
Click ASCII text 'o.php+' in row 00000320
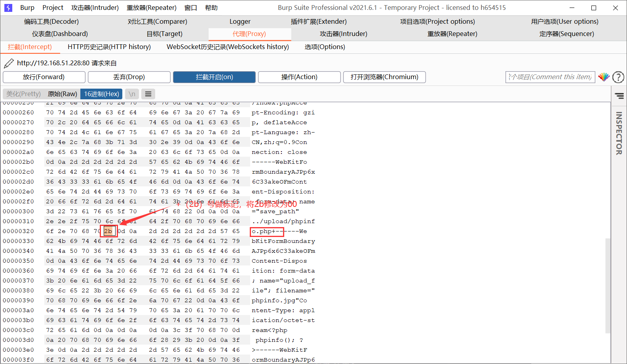pos(264,231)
